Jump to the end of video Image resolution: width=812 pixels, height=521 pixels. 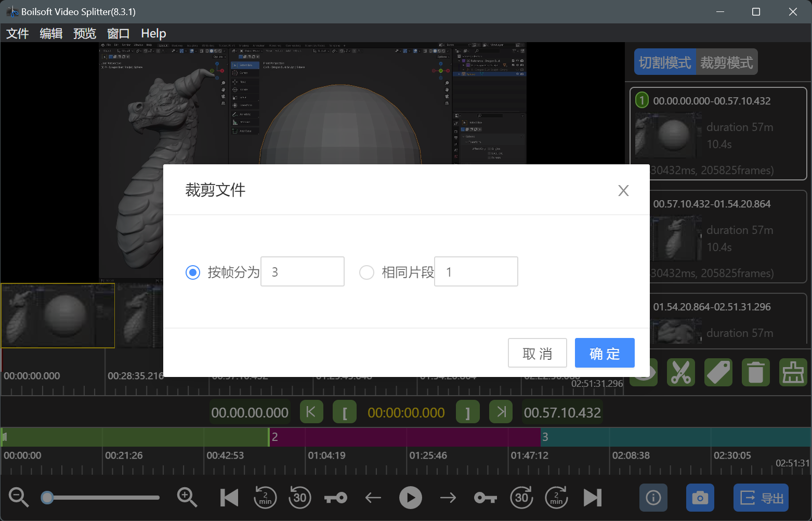click(x=593, y=498)
